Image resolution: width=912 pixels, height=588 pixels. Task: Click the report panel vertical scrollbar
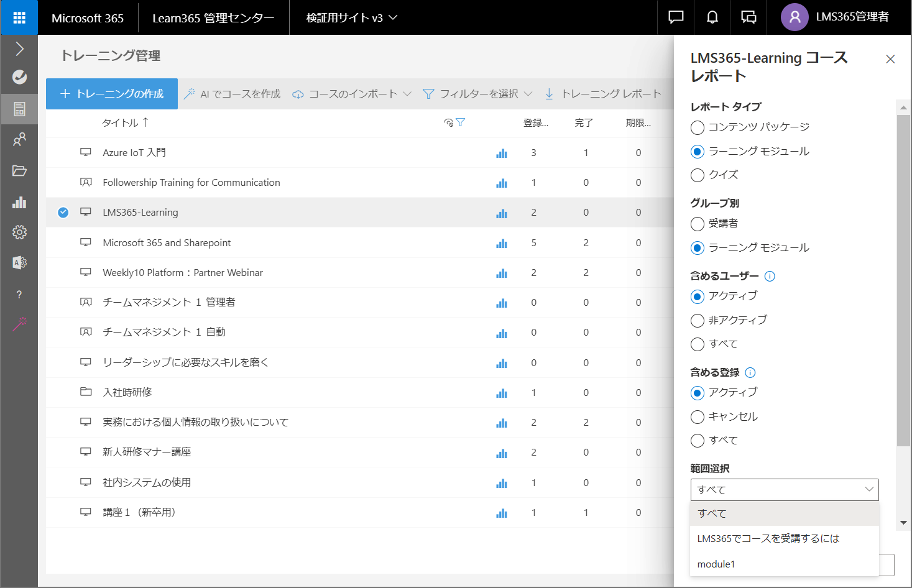(903, 280)
